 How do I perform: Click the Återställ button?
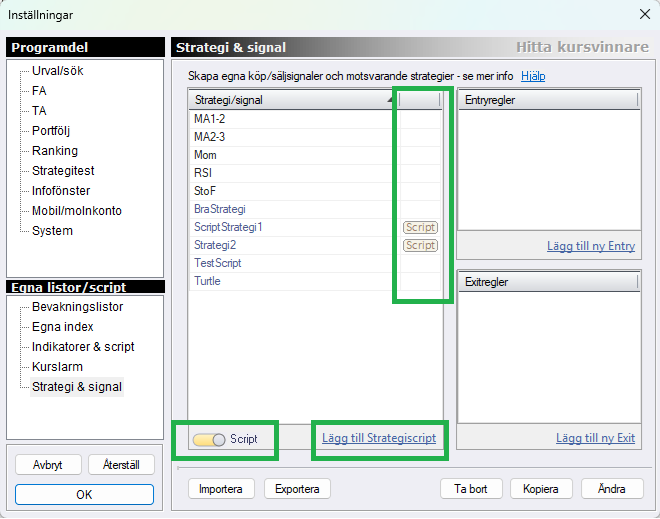click(x=120, y=465)
